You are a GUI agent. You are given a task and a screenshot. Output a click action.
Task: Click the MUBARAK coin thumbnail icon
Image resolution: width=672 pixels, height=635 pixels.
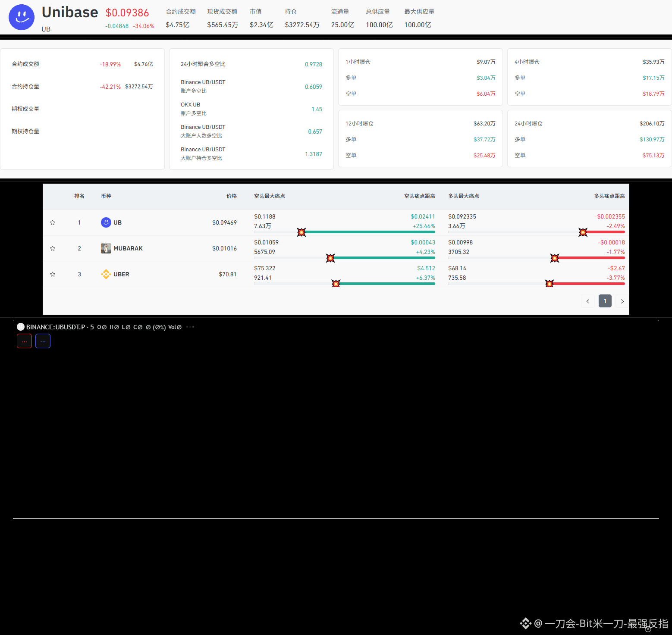click(x=106, y=248)
